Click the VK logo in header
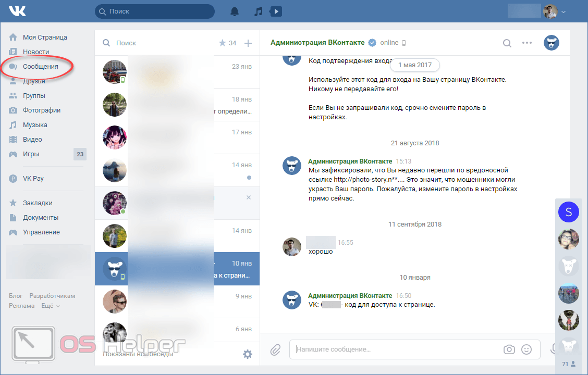The image size is (588, 375). click(17, 11)
